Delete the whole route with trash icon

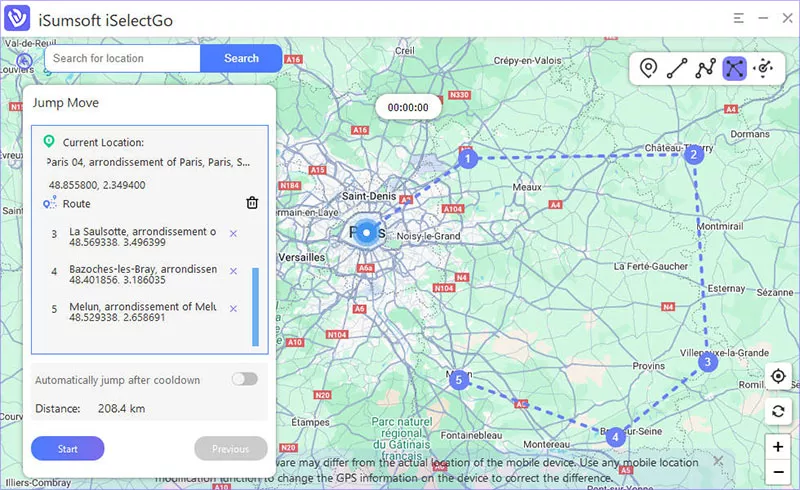[x=252, y=203]
